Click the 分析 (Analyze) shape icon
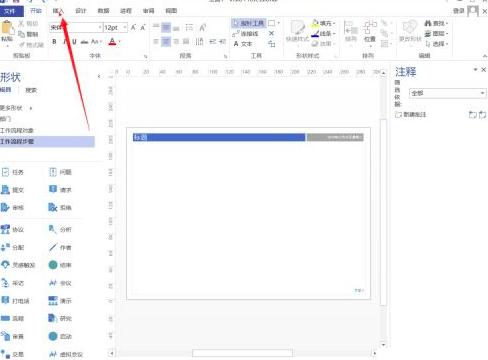 [x=53, y=229]
